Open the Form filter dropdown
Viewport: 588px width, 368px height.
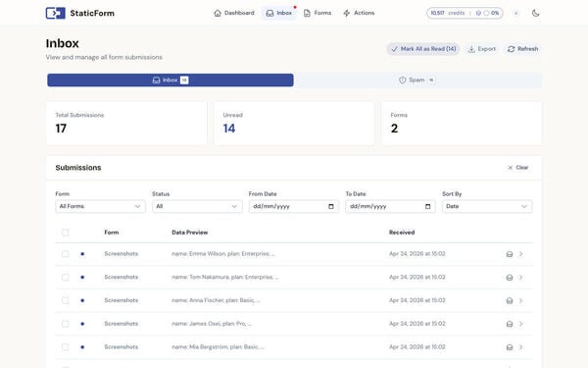100,206
